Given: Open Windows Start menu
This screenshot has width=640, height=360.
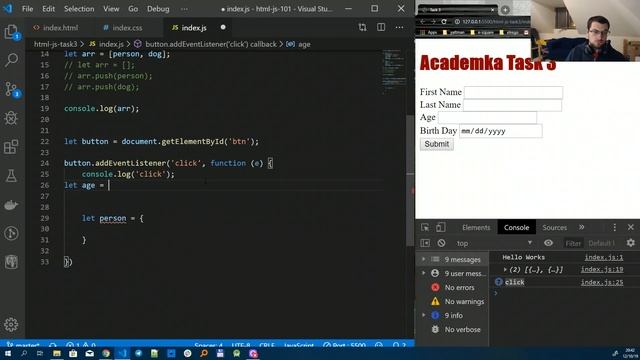Looking at the screenshot, I should (x=7, y=353).
